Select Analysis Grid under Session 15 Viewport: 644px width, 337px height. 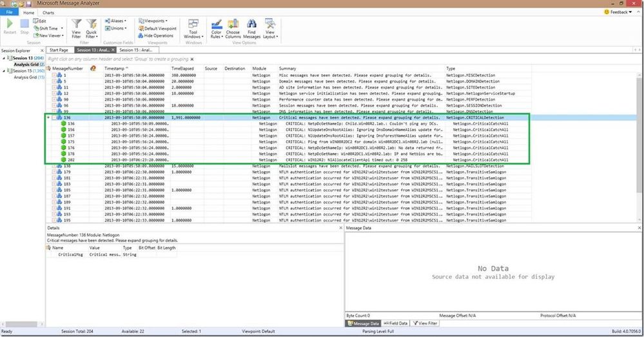tap(29, 77)
